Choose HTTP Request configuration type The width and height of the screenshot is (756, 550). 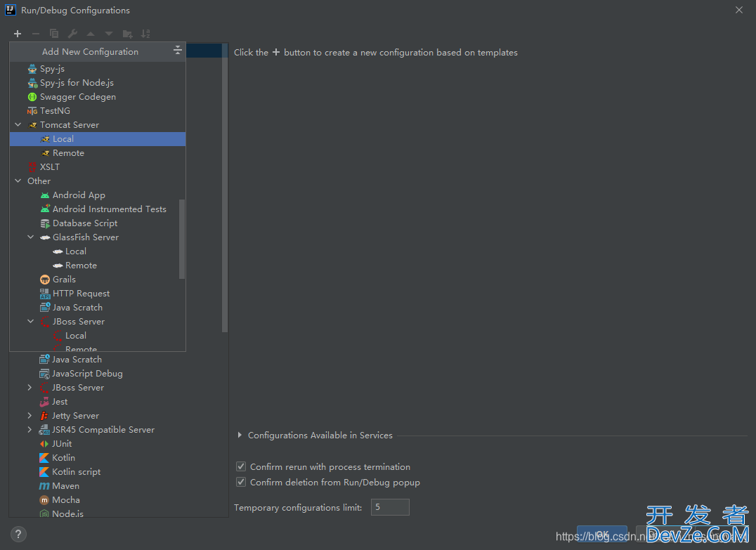pyautogui.click(x=98, y=294)
